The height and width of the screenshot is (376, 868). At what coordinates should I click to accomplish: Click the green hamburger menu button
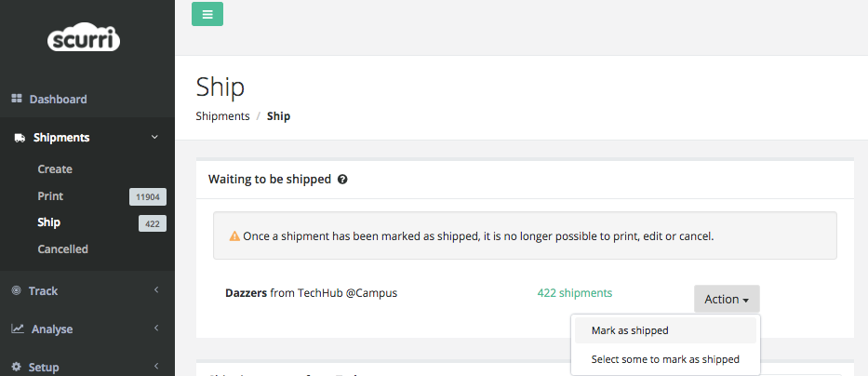tap(207, 14)
